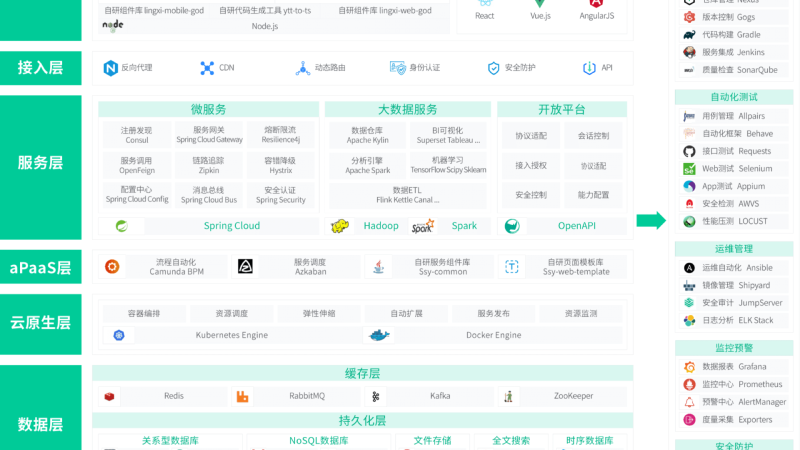800x450 pixels.
Task: Click the orange RabbitMQ icon
Action: pyautogui.click(x=242, y=396)
